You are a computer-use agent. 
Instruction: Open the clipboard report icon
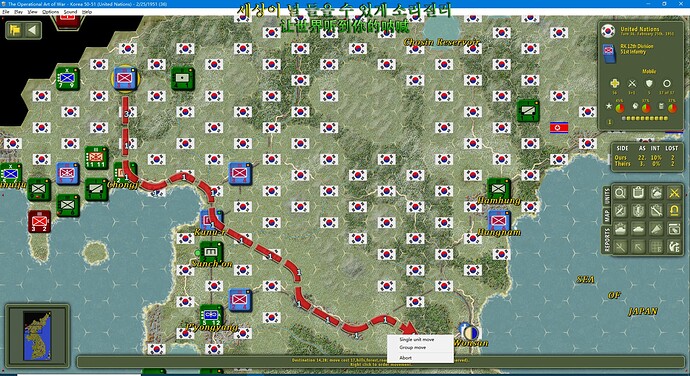point(638,193)
